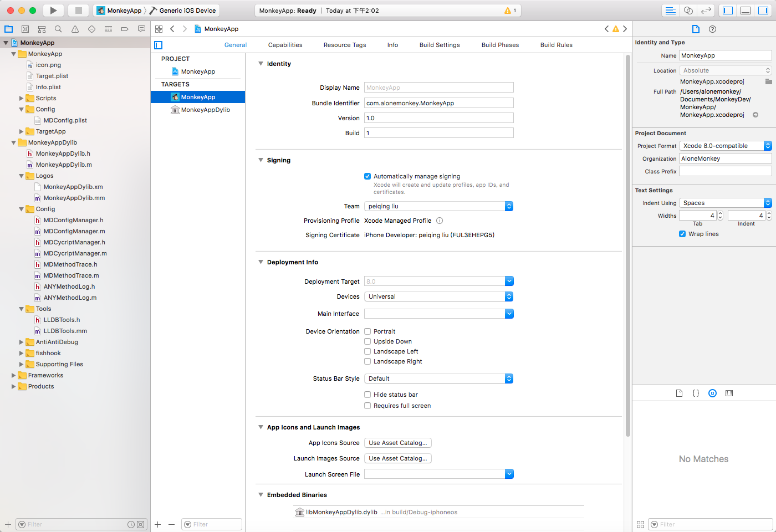Screen dimensions: 776x532
Task: Toggle the left Navigator panel
Action: [x=728, y=11]
